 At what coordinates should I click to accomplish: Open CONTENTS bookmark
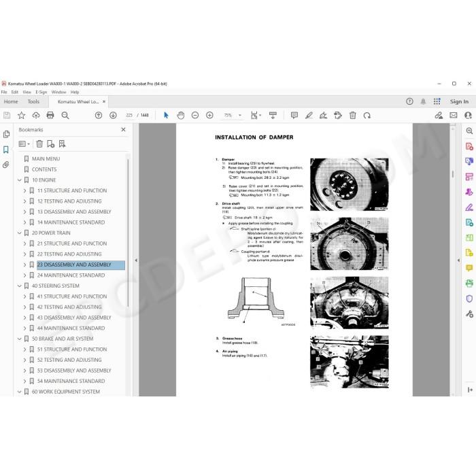coord(44,169)
